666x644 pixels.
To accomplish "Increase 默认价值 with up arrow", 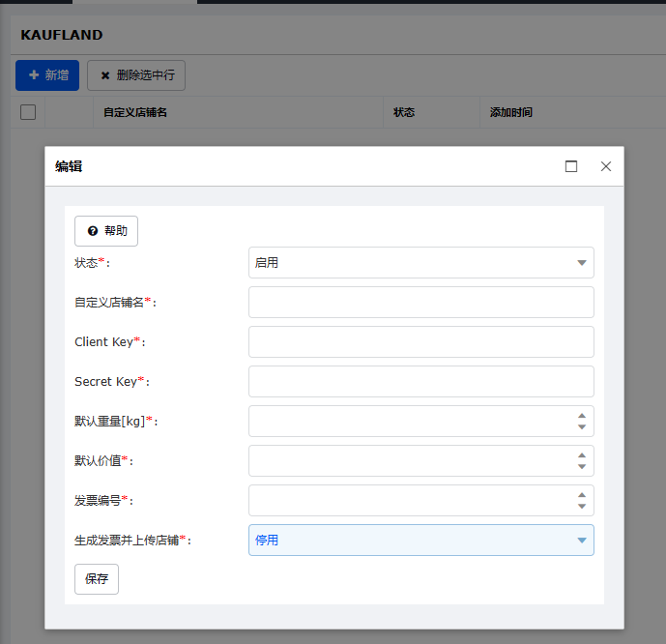I will [582, 455].
